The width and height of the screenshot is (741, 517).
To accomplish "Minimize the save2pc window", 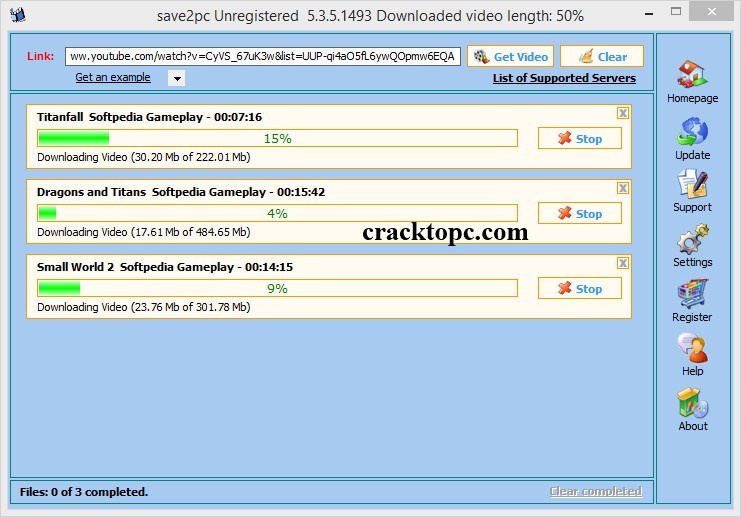I will 649,13.
